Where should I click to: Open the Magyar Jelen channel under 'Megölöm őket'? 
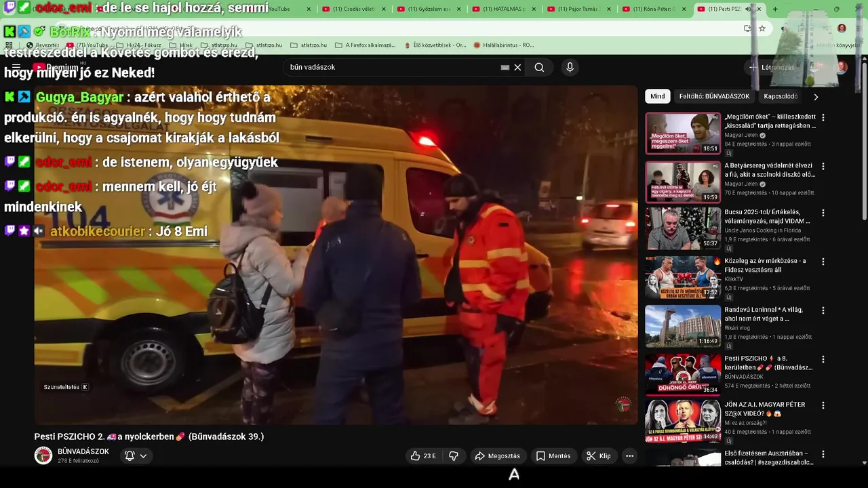741,136
